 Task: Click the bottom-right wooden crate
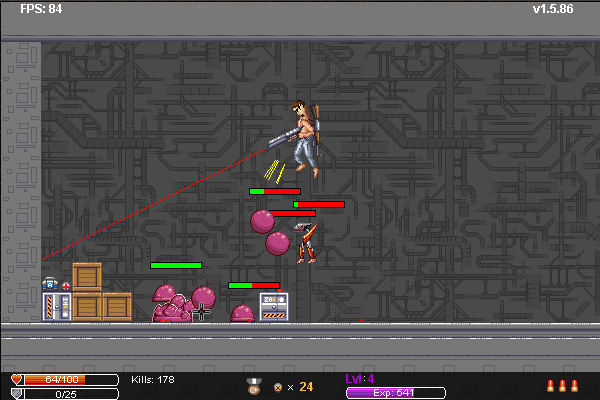coord(117,307)
